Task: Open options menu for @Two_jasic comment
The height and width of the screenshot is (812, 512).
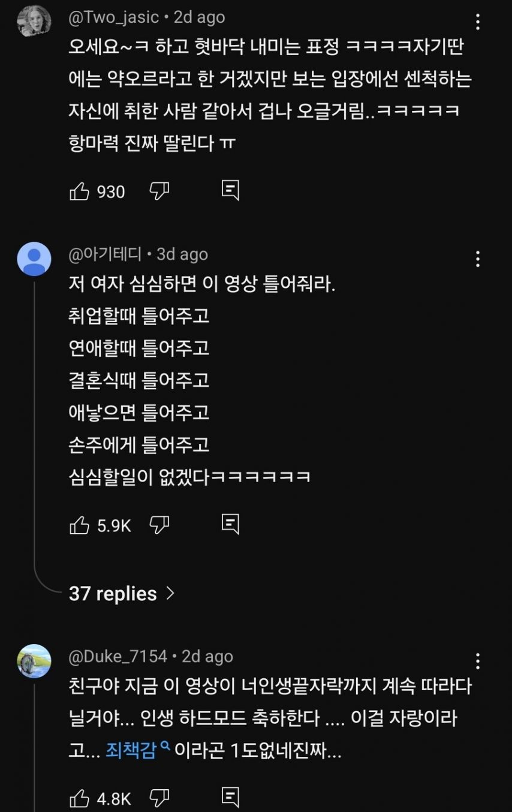Action: point(477,23)
